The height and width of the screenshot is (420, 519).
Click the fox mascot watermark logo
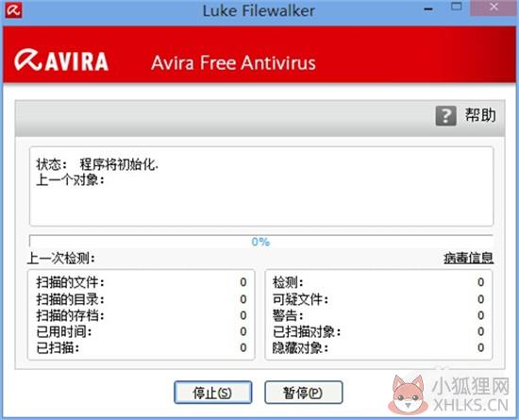point(408,394)
